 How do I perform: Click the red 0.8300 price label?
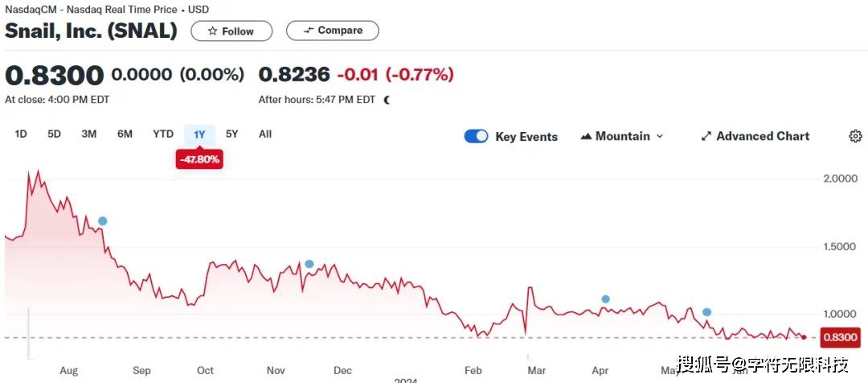pyautogui.click(x=841, y=337)
